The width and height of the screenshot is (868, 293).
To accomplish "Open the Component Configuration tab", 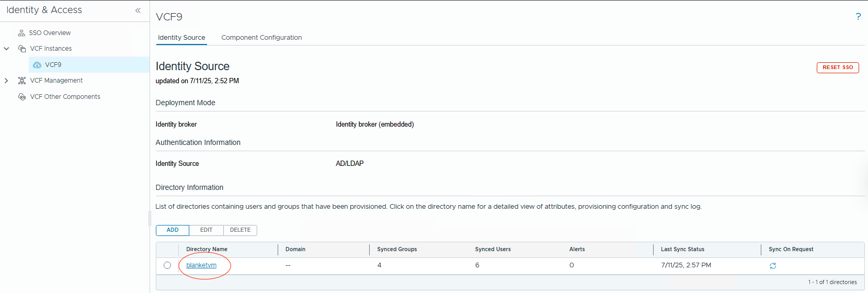I will coord(261,38).
